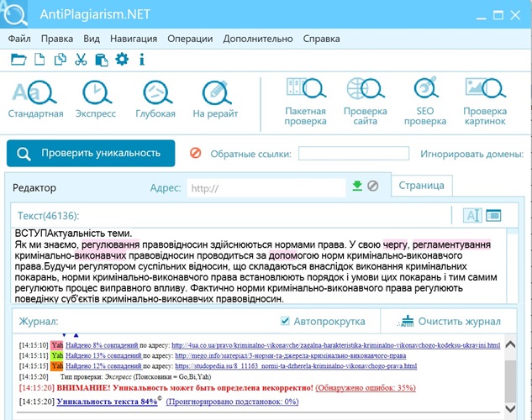Click Найдено 13% совпадений link
The image size is (532, 420).
tap(103, 355)
